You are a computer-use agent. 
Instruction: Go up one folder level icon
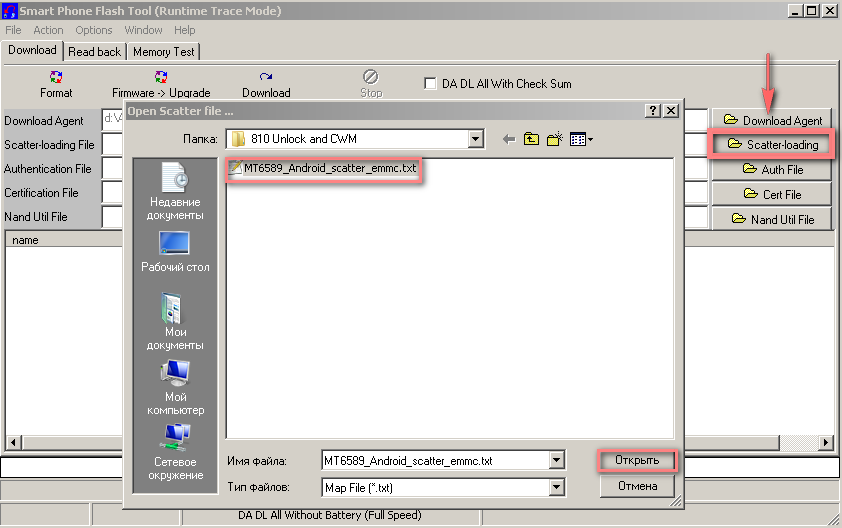pos(531,139)
